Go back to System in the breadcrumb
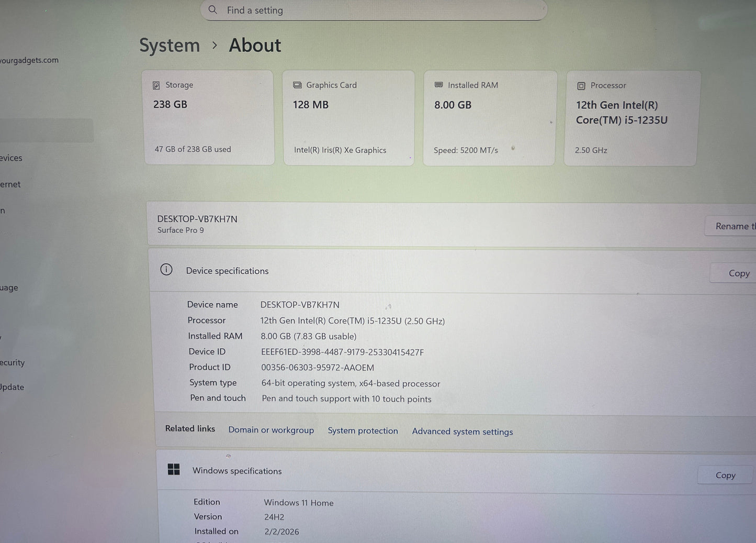 (170, 46)
